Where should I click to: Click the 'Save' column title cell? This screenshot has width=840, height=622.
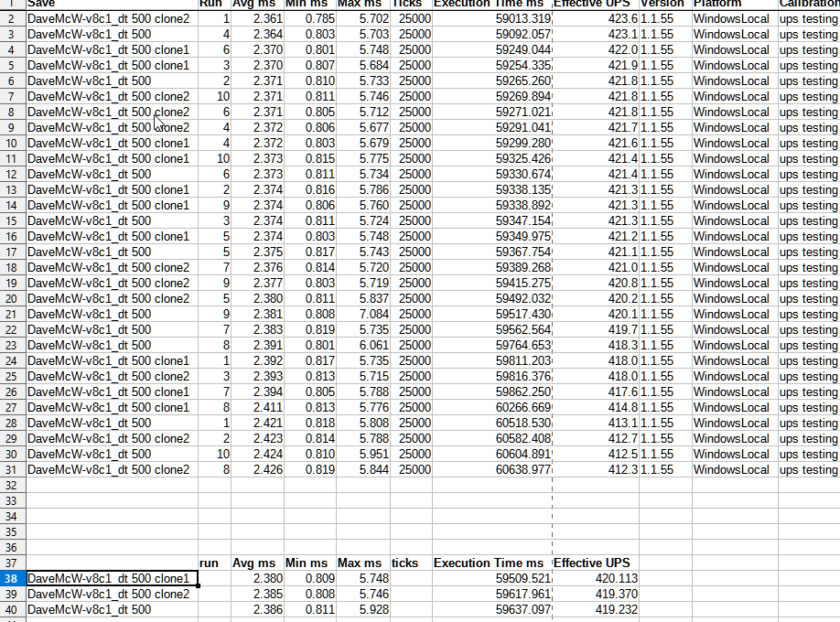110,4
